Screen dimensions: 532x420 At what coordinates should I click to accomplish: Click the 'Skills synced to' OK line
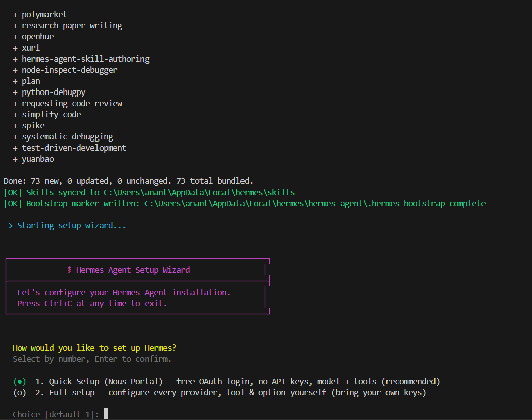149,193
